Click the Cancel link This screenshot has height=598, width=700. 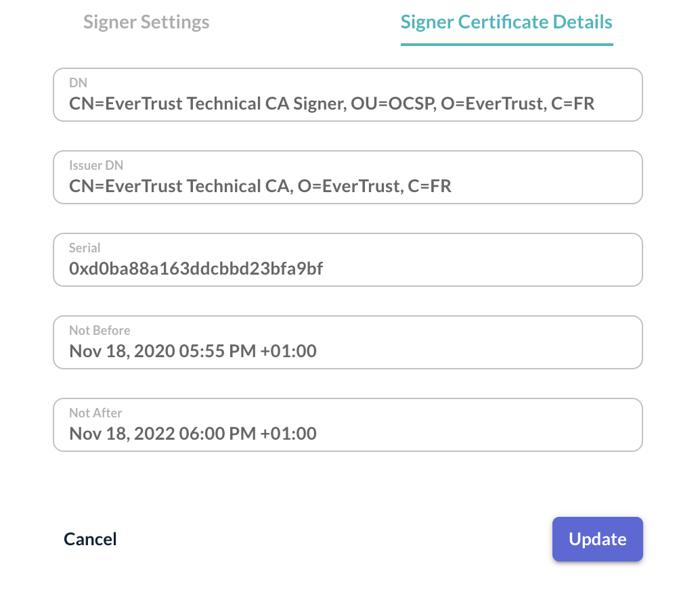pos(90,538)
